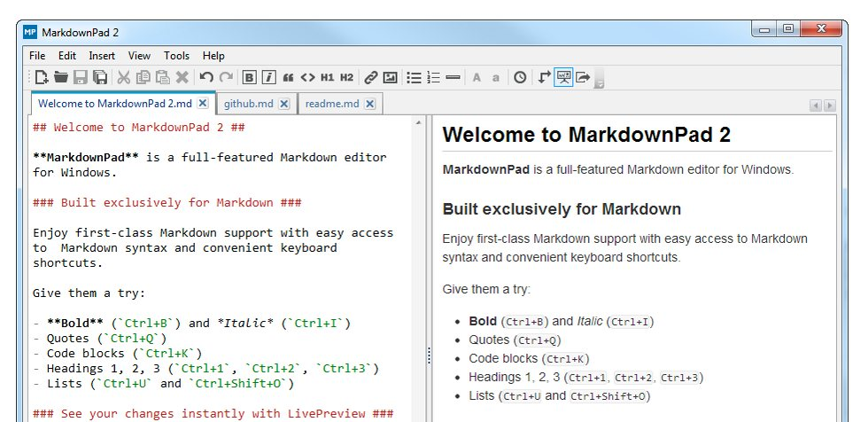Screen dimensions: 868x422
Task: Click the New Document icon
Action: click(42, 77)
